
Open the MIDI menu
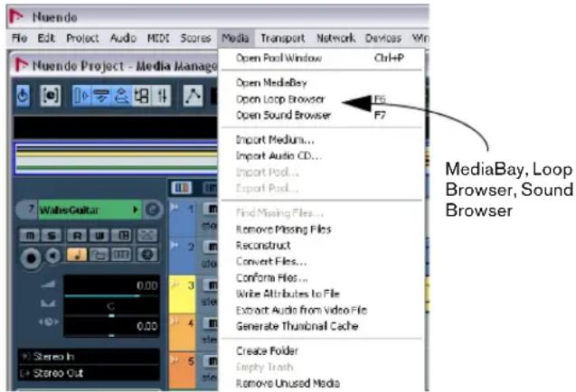[158, 38]
